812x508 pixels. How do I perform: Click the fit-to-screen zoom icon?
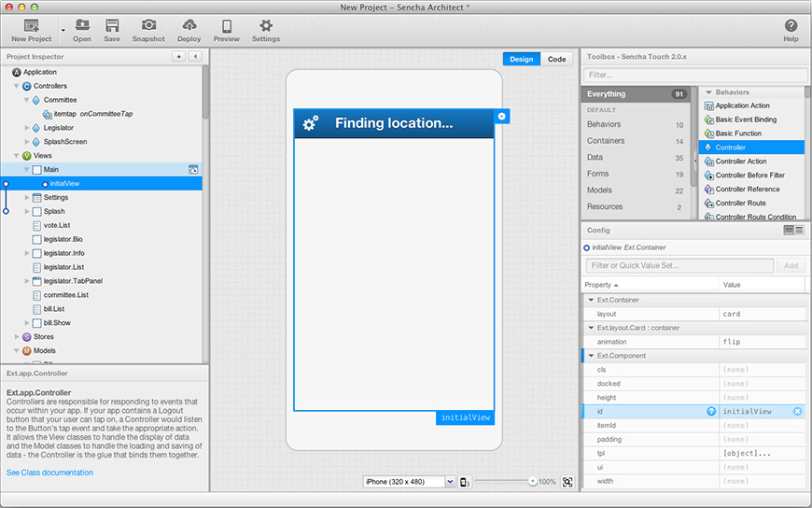pos(567,482)
